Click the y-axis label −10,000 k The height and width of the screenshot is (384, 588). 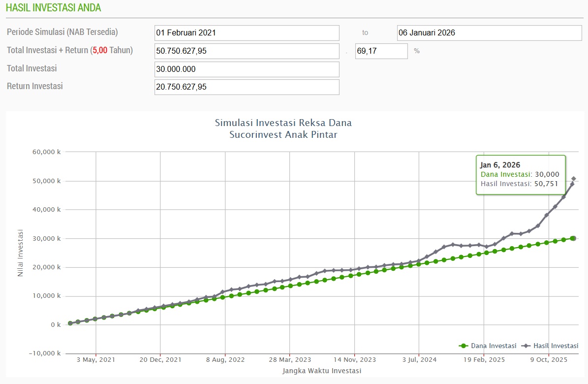pos(45,353)
